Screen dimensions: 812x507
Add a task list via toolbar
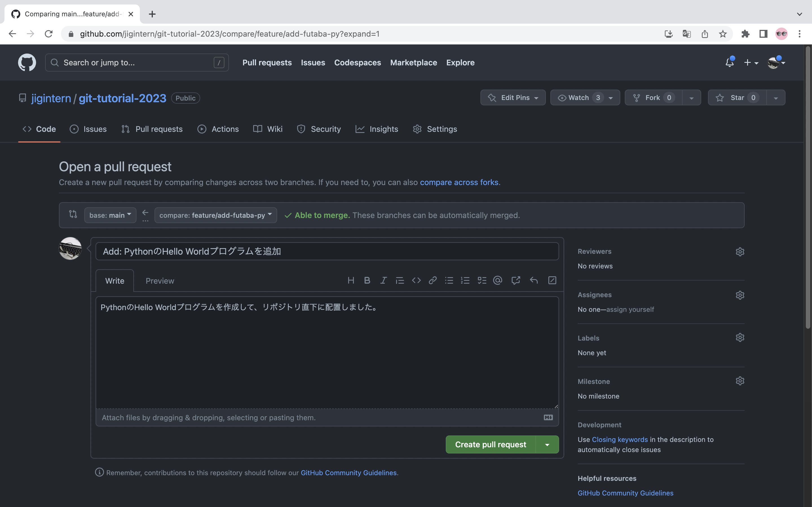[482, 280]
